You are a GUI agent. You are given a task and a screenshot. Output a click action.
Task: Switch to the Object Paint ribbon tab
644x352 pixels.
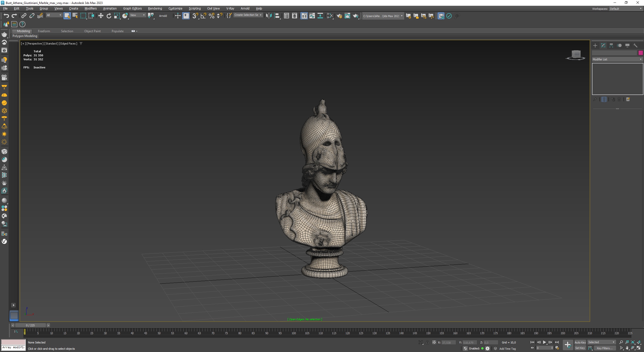pyautogui.click(x=92, y=31)
